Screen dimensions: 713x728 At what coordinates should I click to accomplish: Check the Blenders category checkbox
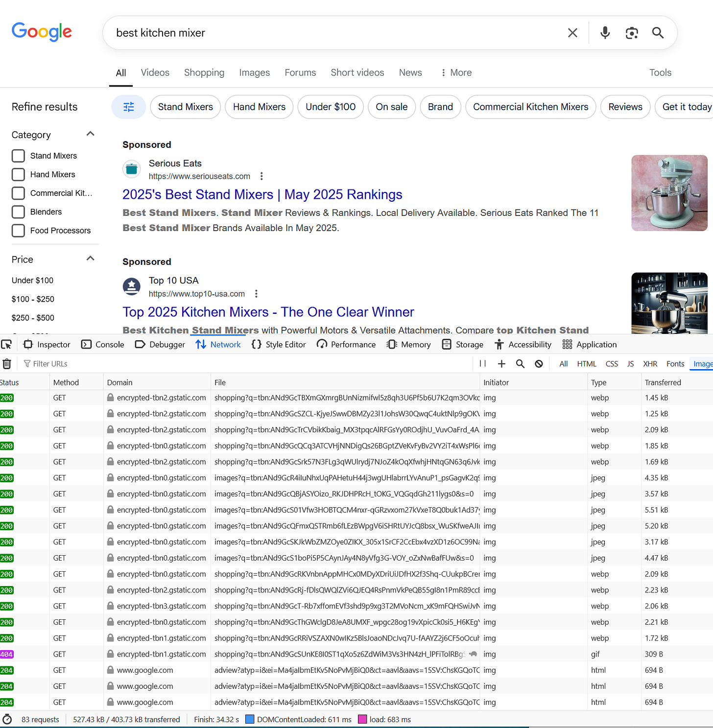click(x=18, y=211)
